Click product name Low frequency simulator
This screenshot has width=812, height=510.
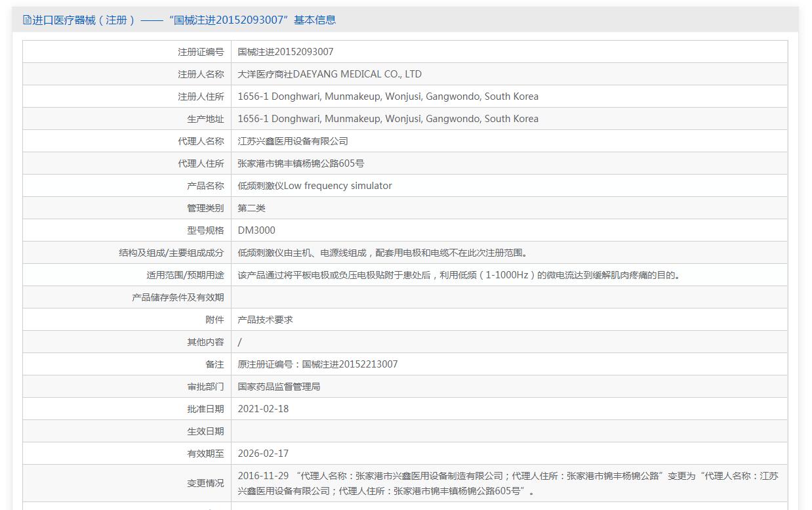(x=315, y=186)
